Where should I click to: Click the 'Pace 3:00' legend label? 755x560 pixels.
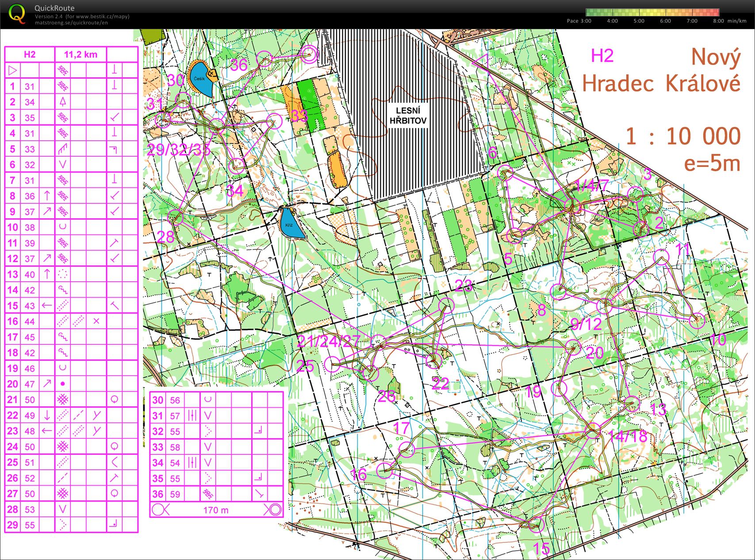click(579, 21)
